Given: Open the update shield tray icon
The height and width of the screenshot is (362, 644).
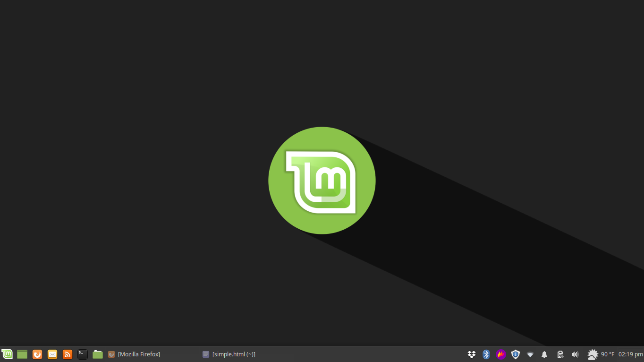Looking at the screenshot, I should (x=515, y=354).
